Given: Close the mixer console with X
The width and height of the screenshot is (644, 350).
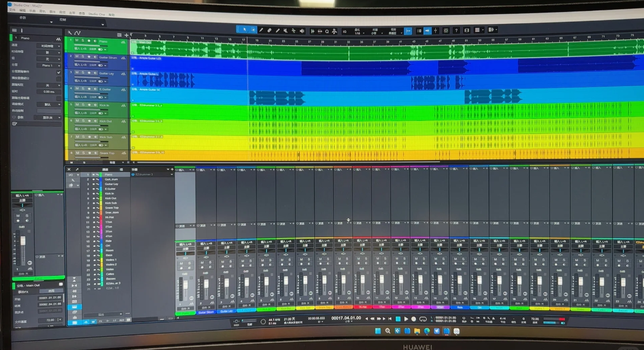Looking at the screenshot, I should point(69,170).
